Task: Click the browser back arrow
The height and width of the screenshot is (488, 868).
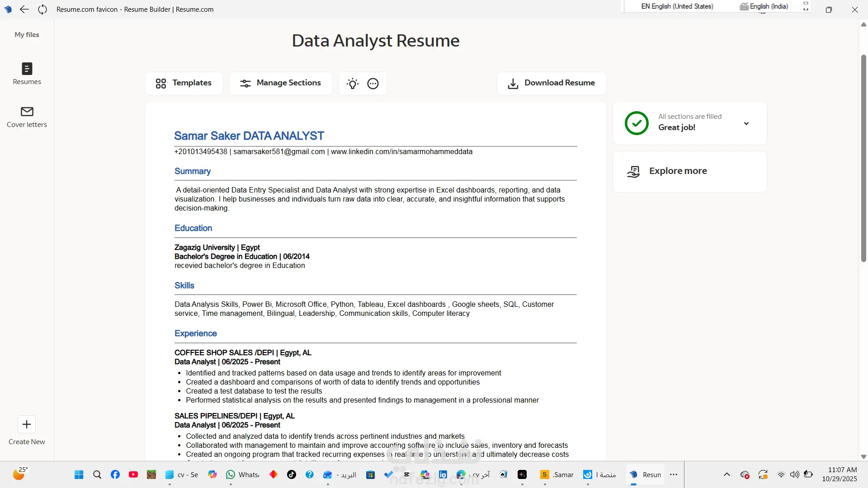Action: click(24, 9)
